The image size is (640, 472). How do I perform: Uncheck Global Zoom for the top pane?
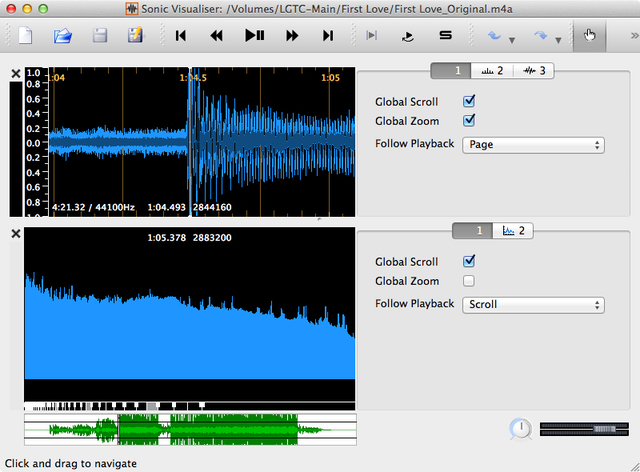coord(469,121)
